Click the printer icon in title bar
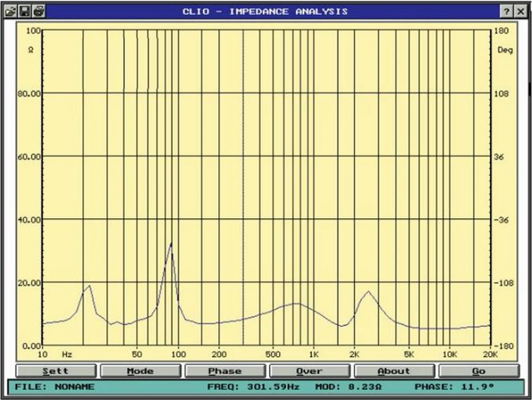This screenshot has height=400, width=532. pyautogui.click(x=39, y=11)
